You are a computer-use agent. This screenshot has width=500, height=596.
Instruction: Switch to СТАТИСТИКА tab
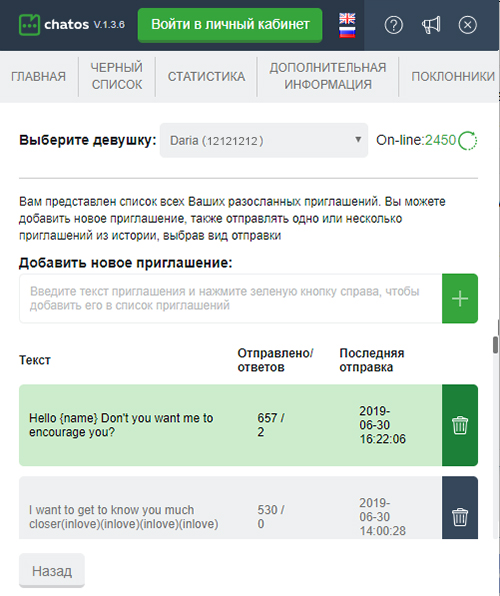tap(206, 76)
